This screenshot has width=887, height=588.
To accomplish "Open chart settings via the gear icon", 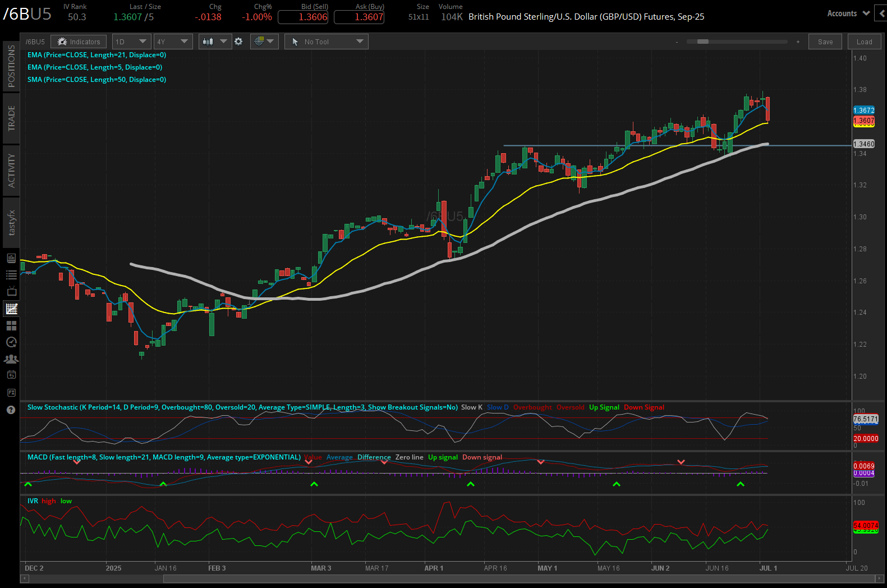I will point(238,42).
